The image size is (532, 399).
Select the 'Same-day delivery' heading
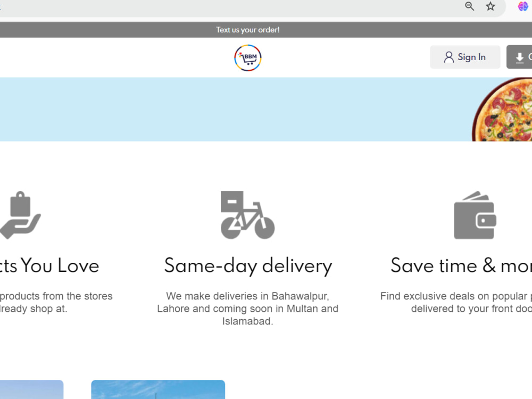[248, 265]
